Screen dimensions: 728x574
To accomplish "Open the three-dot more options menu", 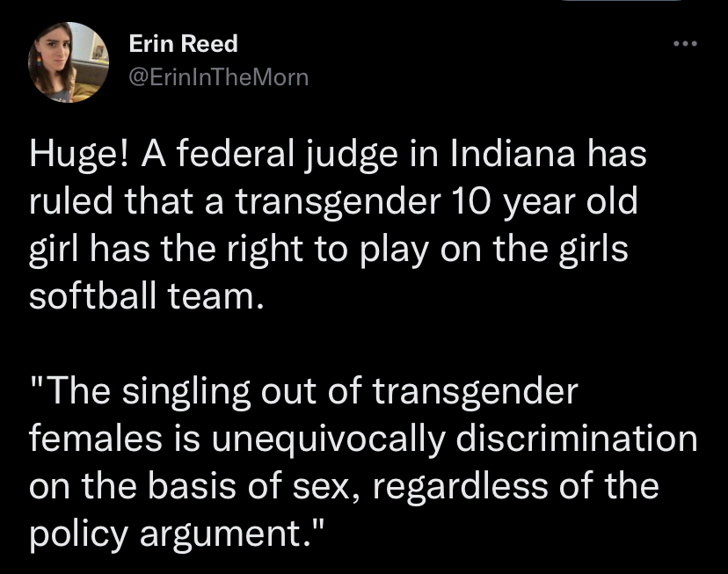I will 684,42.
